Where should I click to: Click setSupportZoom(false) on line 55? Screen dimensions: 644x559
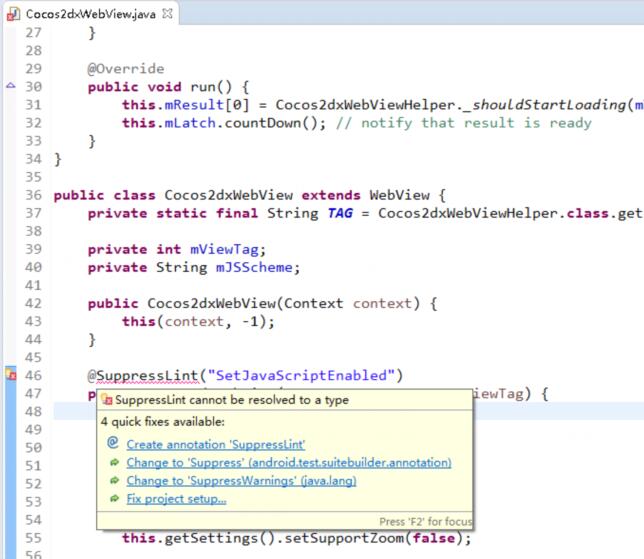[375, 538]
